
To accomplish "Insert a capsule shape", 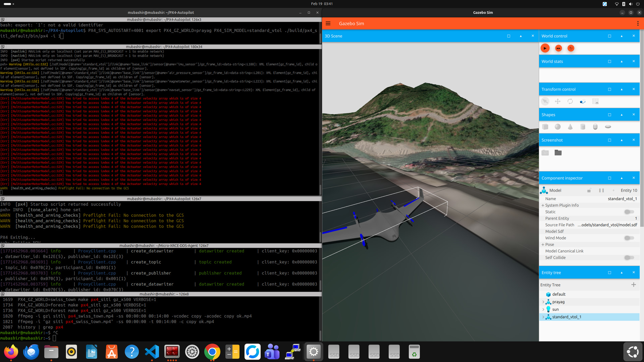I will click(595, 127).
